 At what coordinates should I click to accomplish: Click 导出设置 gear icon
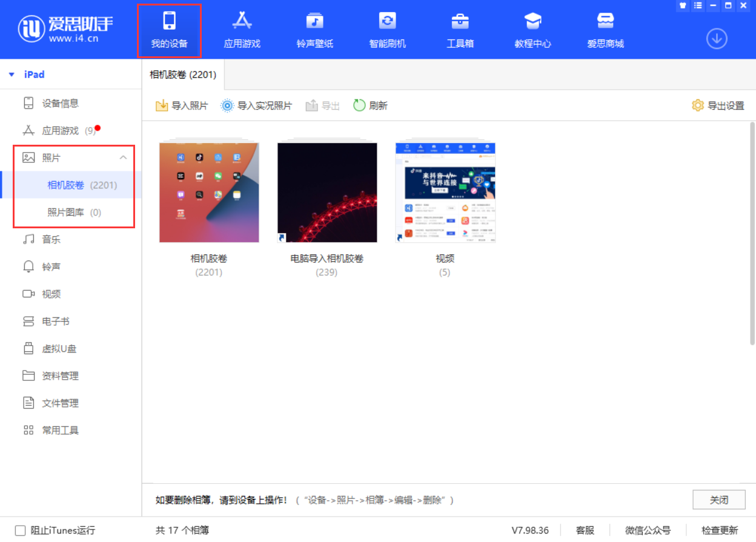(698, 105)
